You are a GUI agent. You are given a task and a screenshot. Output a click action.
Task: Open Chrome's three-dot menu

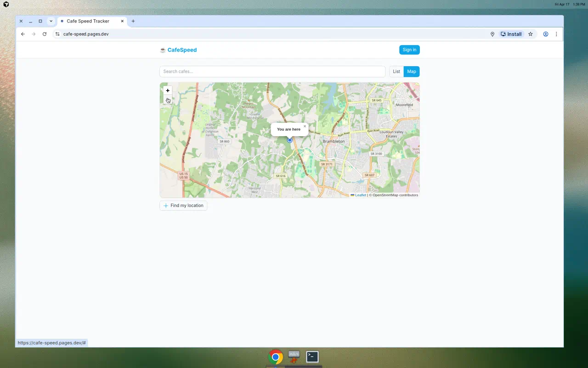(x=556, y=34)
